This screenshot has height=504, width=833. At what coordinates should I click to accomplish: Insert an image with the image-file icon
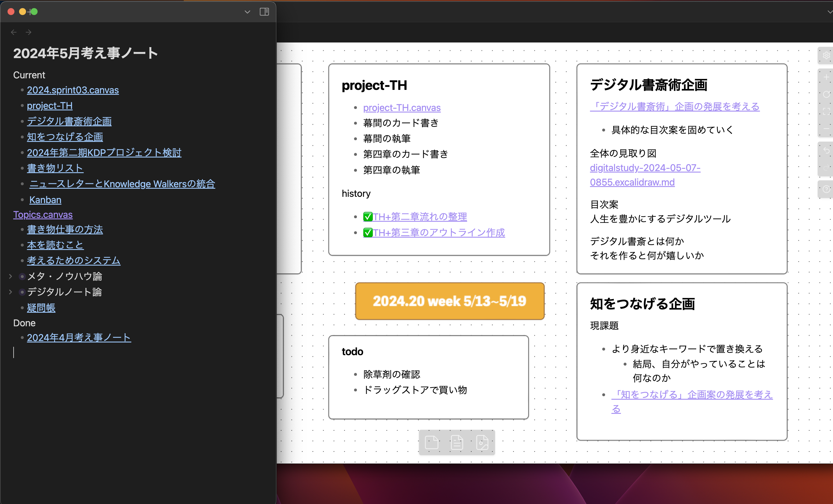pos(482,442)
